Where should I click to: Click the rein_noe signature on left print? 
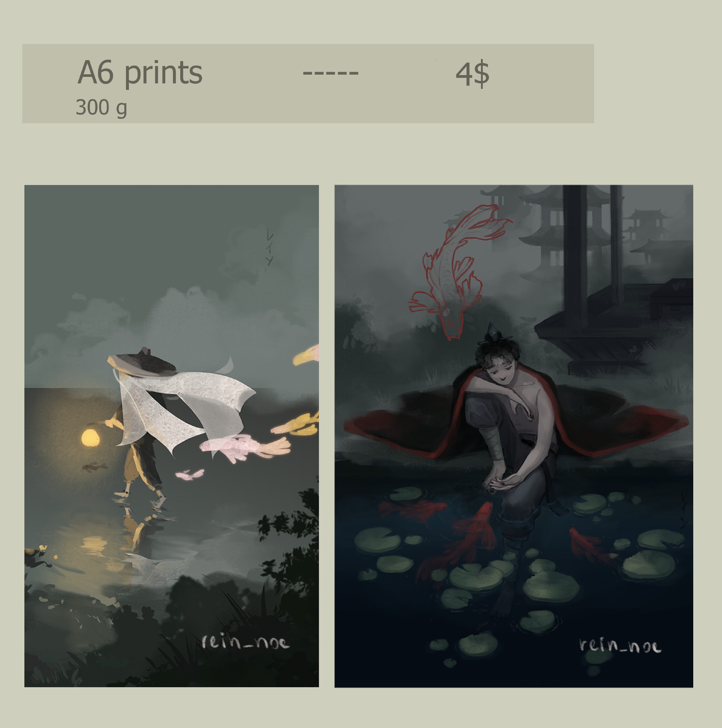click(245, 641)
